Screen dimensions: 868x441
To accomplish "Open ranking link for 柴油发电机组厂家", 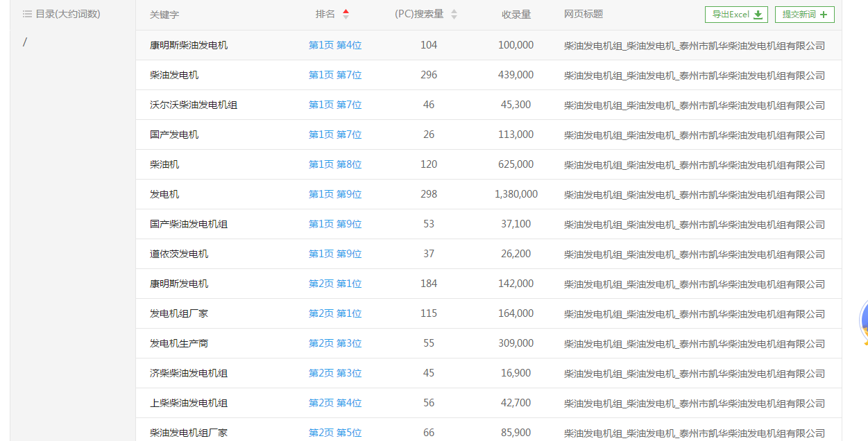I will (335, 433).
